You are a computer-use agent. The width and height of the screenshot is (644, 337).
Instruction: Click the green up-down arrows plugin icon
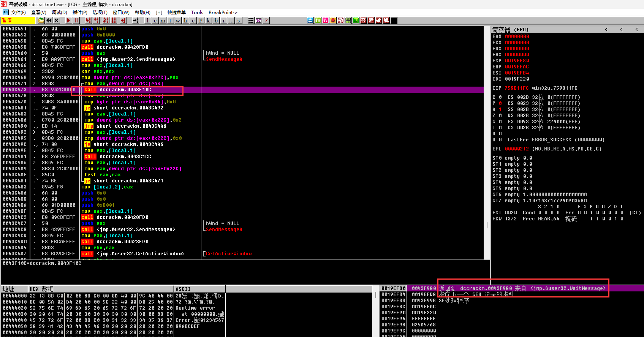coord(318,21)
